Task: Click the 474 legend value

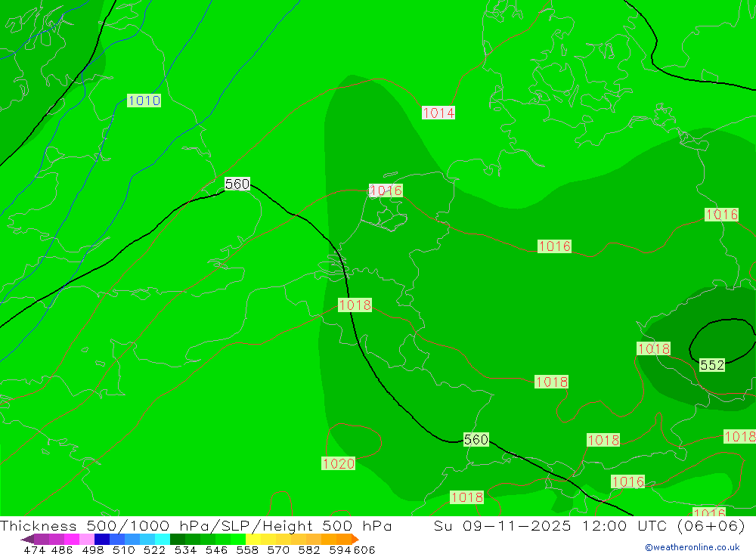Action: click(x=34, y=549)
